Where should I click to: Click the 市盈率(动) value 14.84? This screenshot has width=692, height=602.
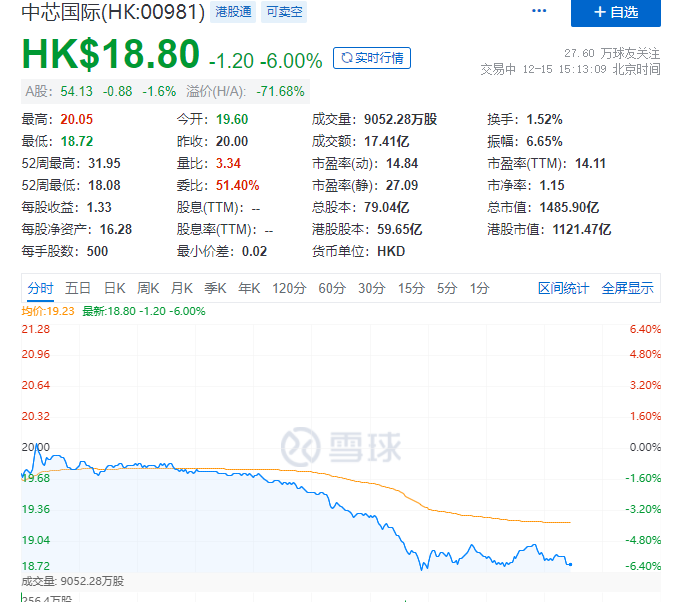(402, 163)
